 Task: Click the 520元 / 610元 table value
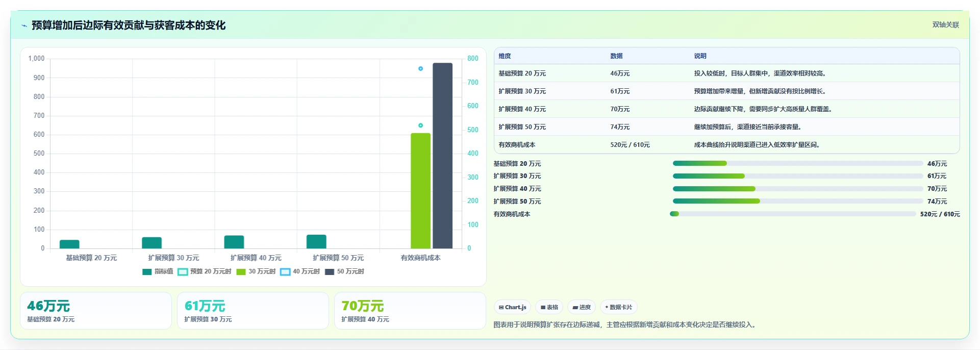[x=630, y=145]
